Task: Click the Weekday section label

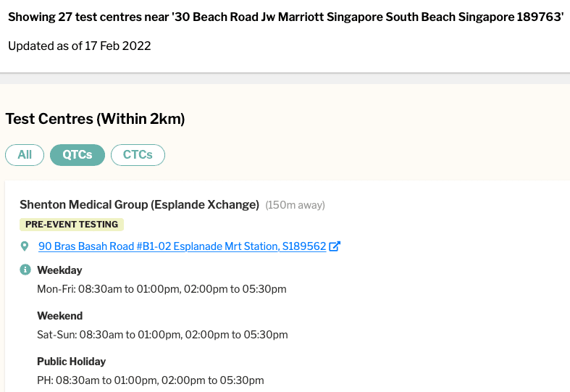Action: [59, 270]
